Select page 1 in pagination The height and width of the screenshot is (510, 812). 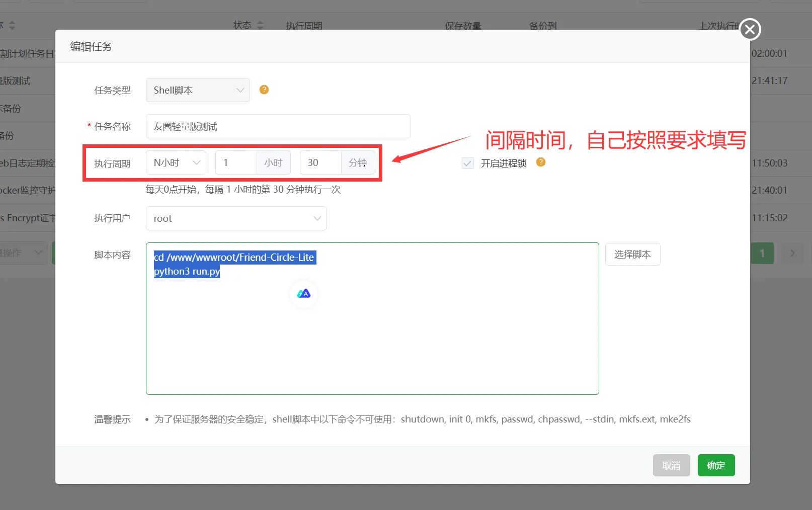point(762,253)
